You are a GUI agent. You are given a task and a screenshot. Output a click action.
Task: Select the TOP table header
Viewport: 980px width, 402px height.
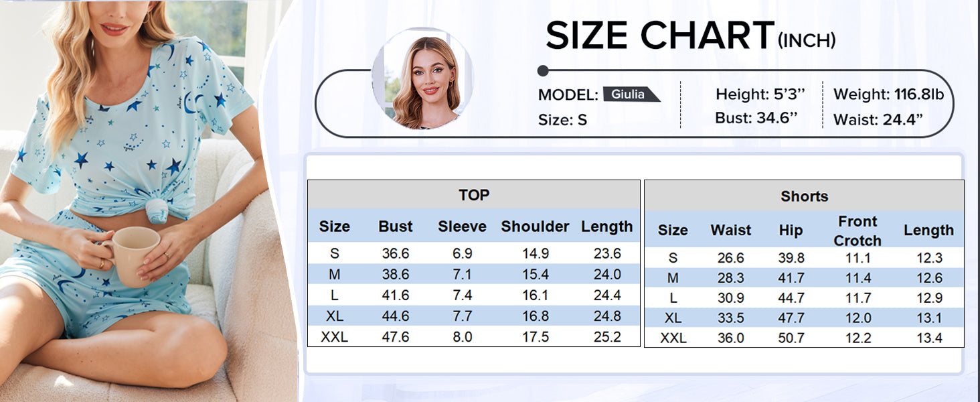coord(473,195)
